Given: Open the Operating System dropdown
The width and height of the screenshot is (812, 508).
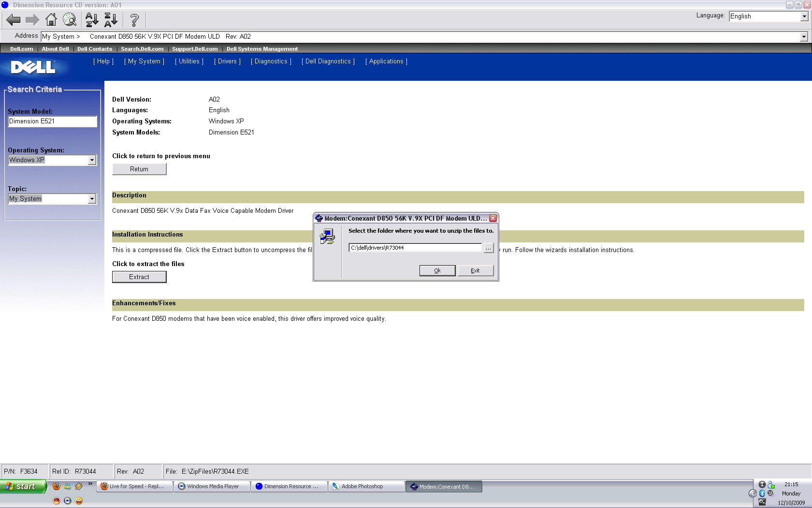Looking at the screenshot, I should point(92,160).
